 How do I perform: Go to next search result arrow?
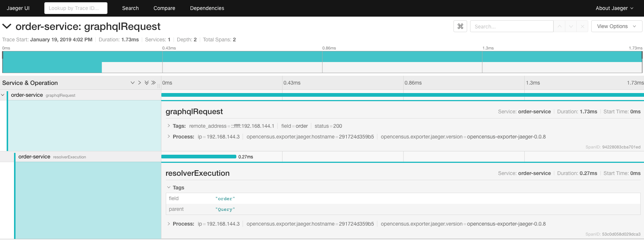(x=571, y=26)
